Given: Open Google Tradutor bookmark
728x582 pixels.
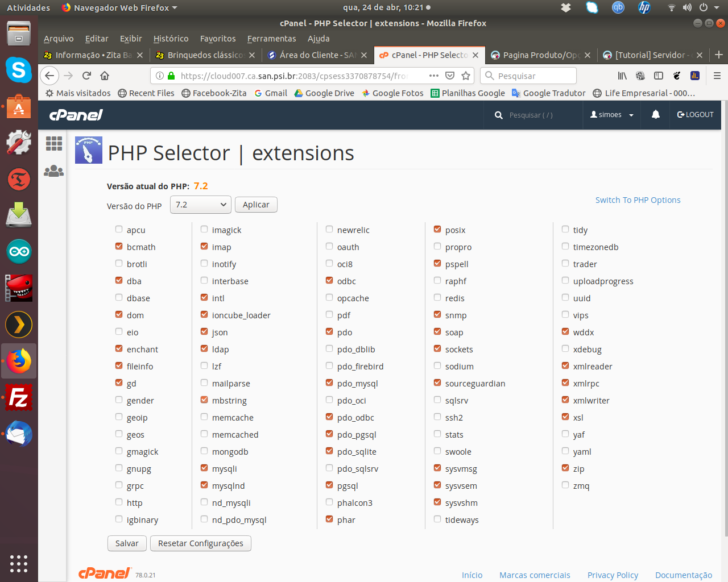Looking at the screenshot, I should [548, 93].
